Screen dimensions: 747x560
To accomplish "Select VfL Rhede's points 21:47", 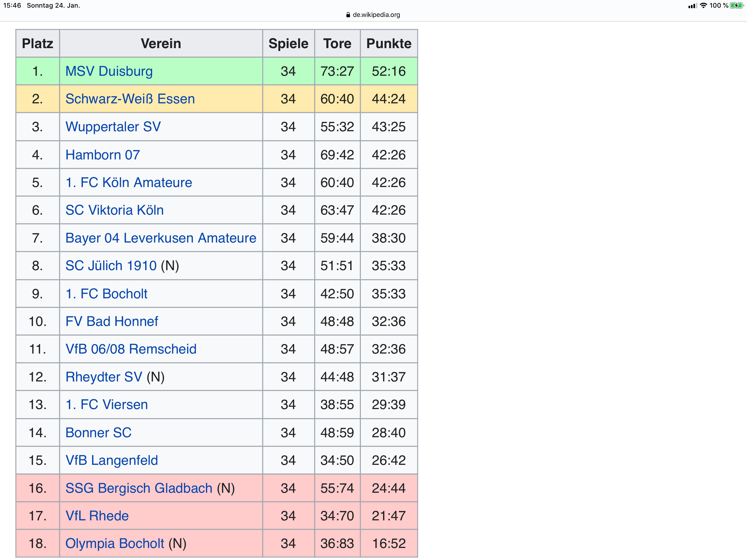I will (x=389, y=516).
